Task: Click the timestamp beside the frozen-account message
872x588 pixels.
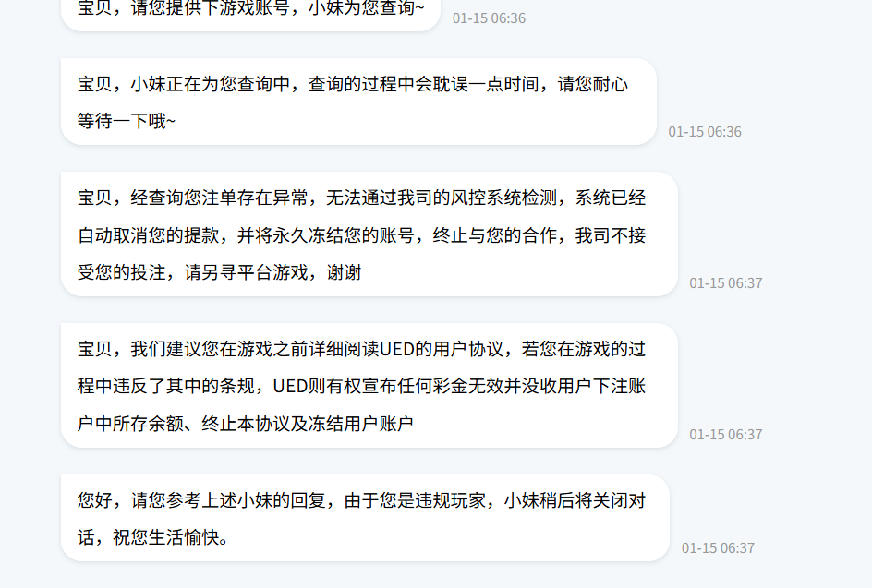Action: [x=726, y=282]
